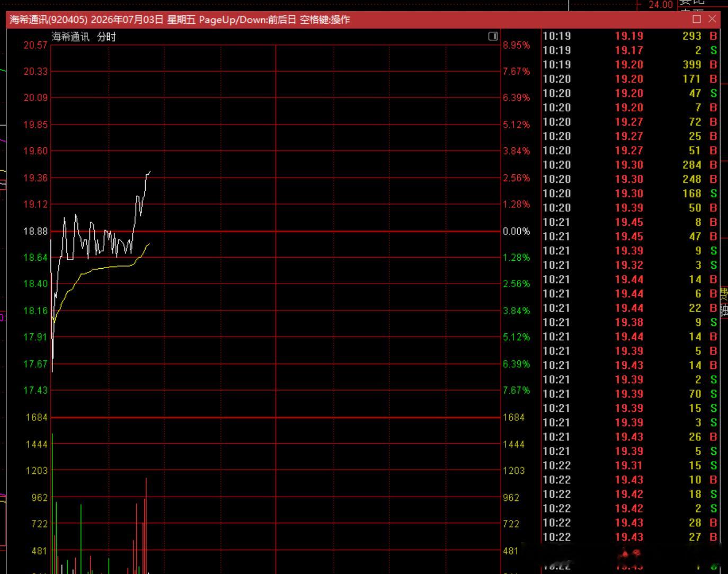Select the 19.30 tick with volume 248

point(630,179)
